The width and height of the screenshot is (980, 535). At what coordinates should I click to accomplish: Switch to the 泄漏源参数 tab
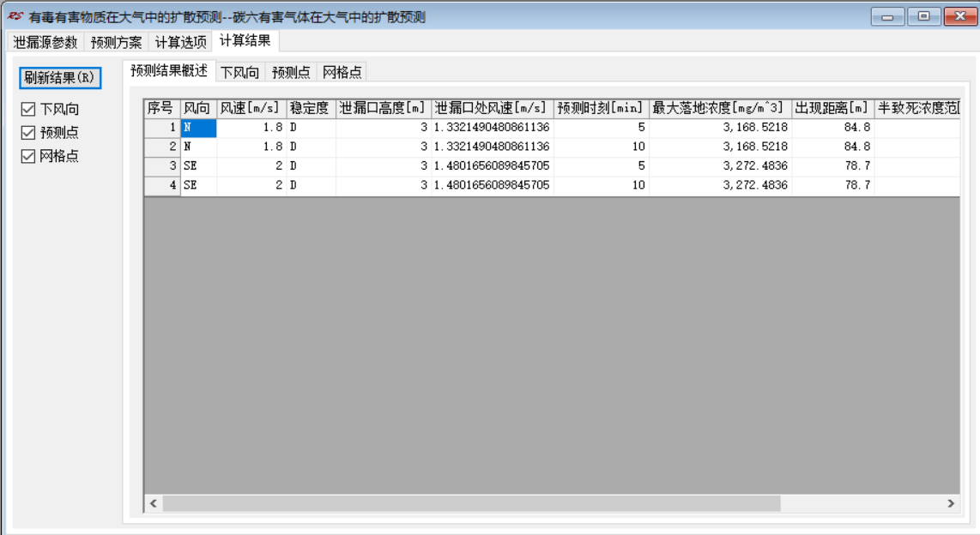(x=45, y=42)
